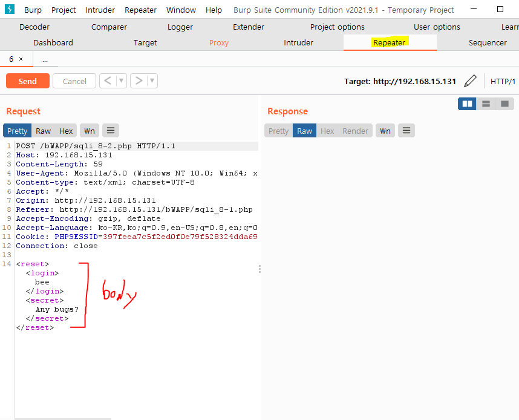Click the Burp Suite logo icon
The image size is (519, 420).
[x=10, y=9]
